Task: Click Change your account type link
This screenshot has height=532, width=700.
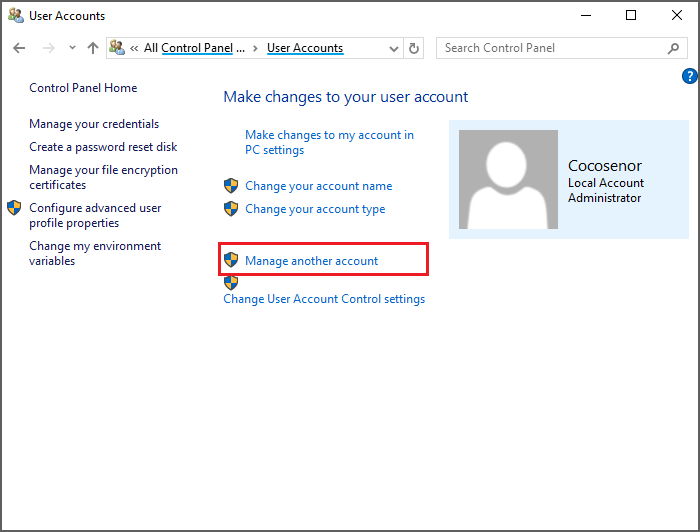Action: [x=315, y=209]
